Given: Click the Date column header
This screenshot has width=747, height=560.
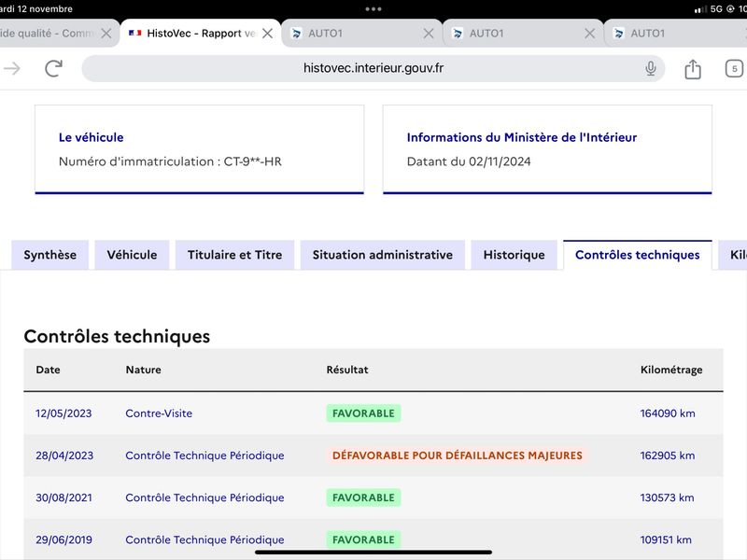Looking at the screenshot, I should (x=49, y=370).
